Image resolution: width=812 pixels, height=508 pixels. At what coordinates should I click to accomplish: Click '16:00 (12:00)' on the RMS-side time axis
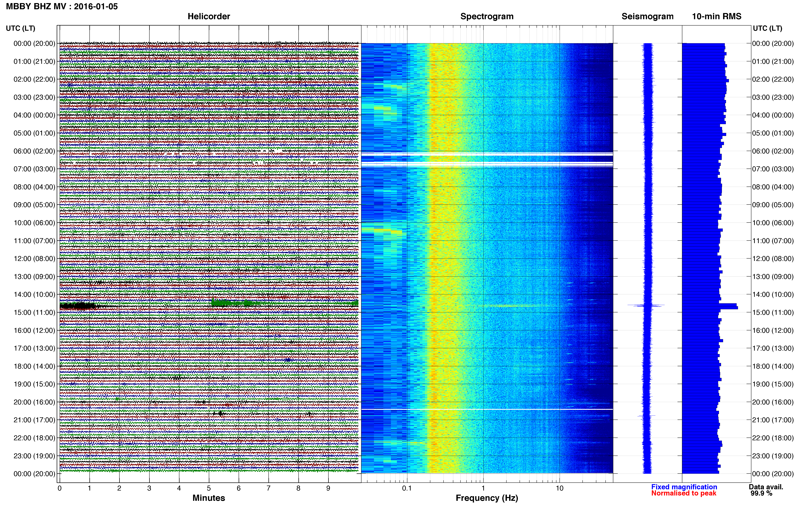point(773,331)
